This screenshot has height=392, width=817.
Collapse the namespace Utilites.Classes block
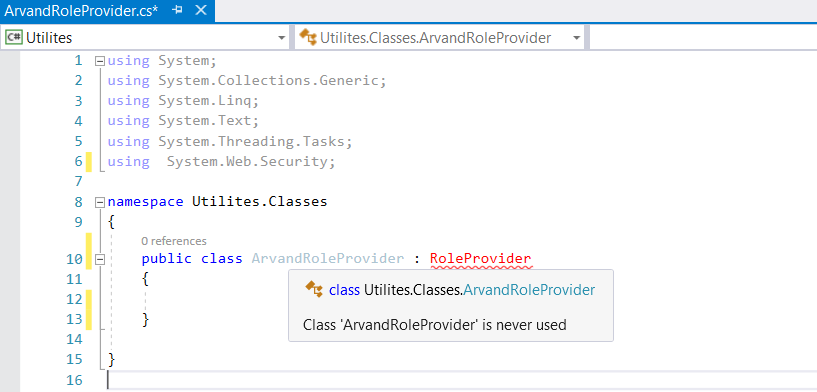click(x=100, y=202)
